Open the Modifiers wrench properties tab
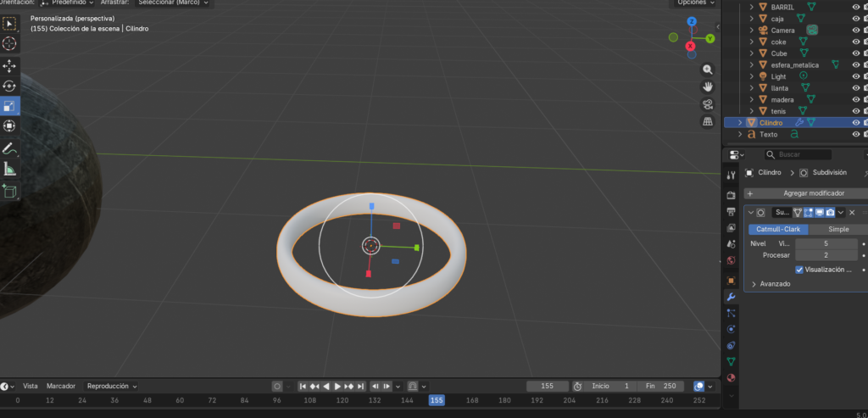This screenshot has height=418, width=868. [x=731, y=297]
